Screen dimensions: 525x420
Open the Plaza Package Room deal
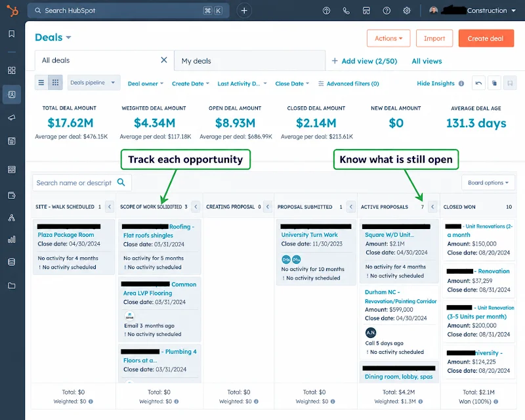coord(66,235)
